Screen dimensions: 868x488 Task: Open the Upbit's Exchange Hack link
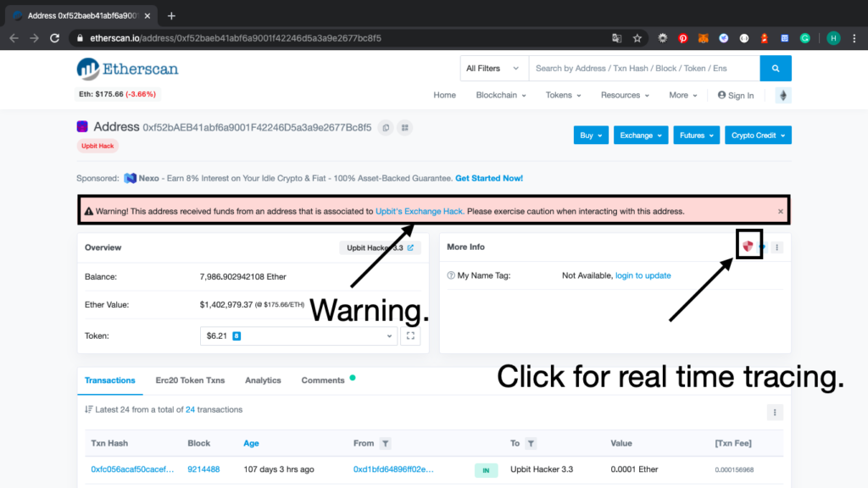click(x=419, y=211)
